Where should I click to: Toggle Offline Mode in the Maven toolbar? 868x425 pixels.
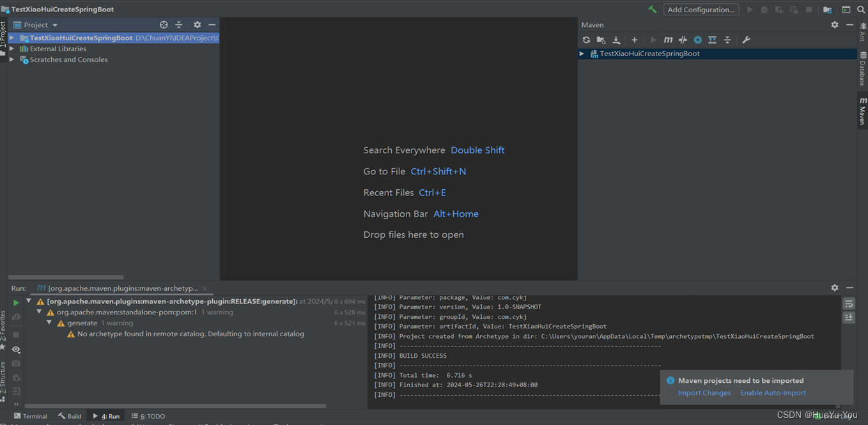(697, 40)
